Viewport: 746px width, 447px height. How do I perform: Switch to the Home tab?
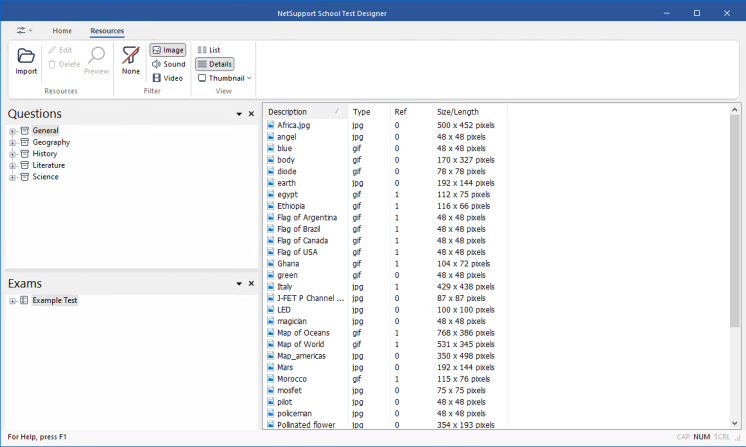pyautogui.click(x=62, y=30)
